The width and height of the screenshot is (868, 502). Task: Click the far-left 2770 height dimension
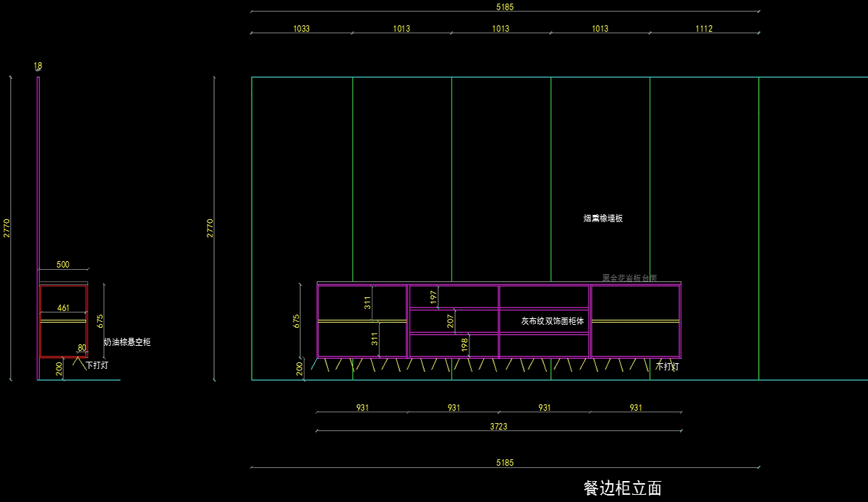click(x=7, y=229)
